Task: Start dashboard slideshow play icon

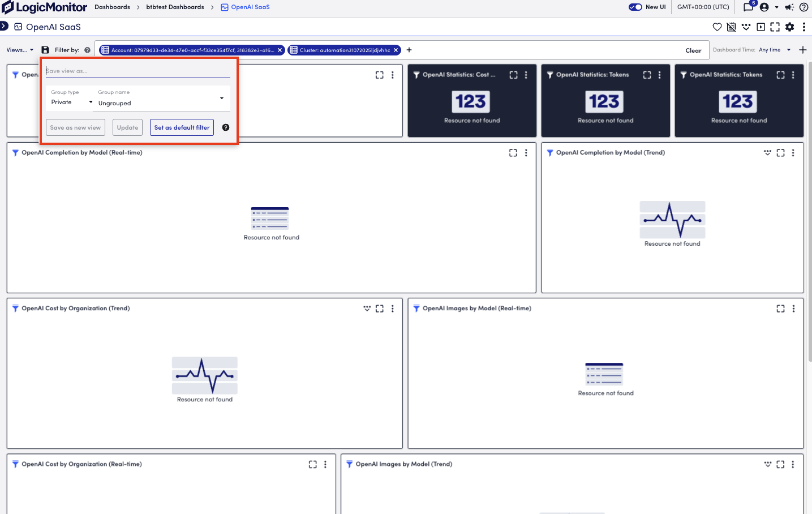Action: tap(761, 27)
